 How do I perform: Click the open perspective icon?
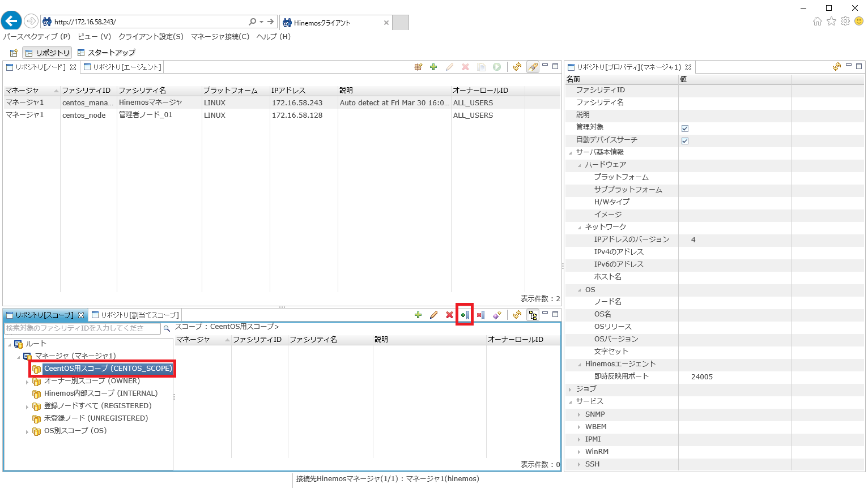14,53
